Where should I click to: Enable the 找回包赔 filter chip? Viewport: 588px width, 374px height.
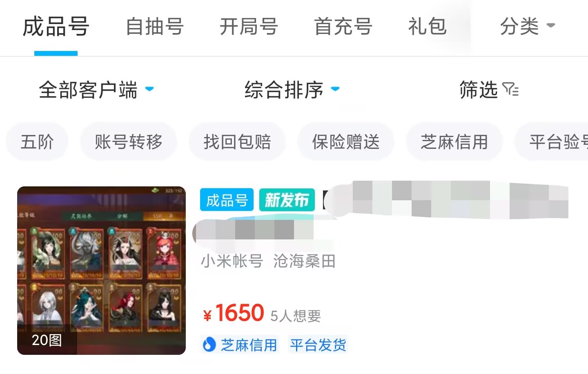tap(237, 142)
